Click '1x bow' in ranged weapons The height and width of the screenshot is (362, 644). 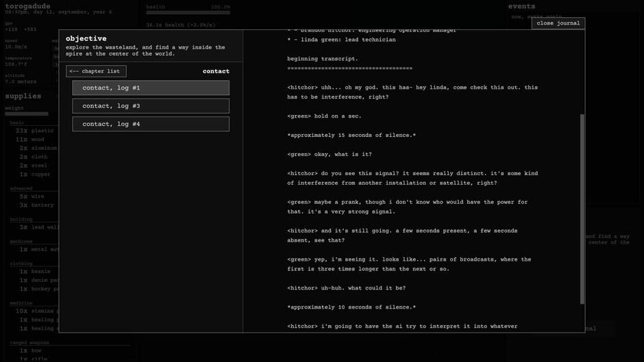click(x=30, y=351)
